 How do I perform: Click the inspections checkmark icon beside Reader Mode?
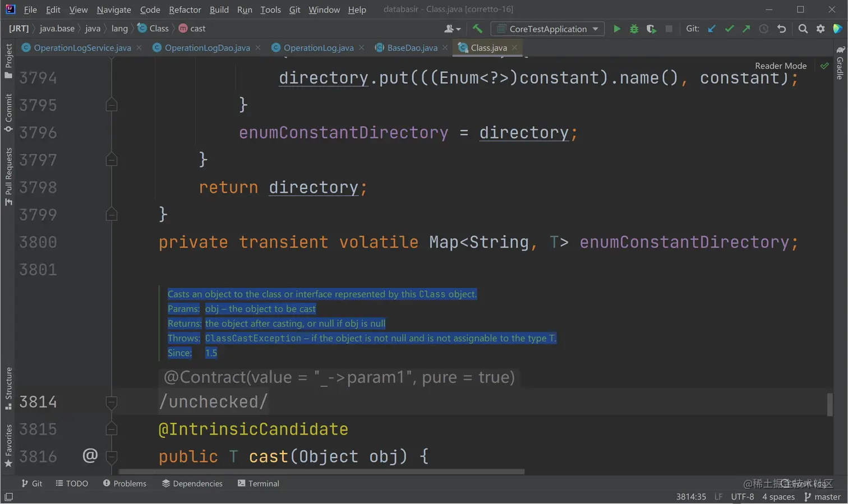[x=824, y=66]
